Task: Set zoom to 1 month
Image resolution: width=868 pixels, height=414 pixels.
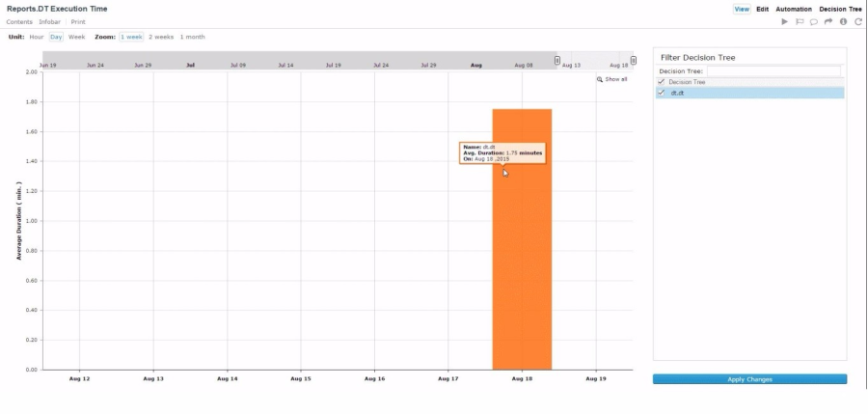Action: pos(192,37)
